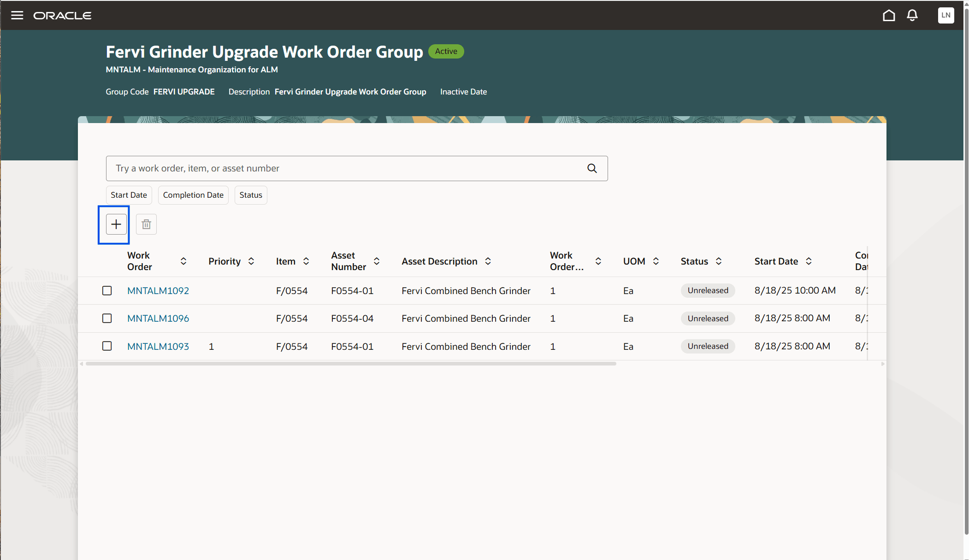Go to the home page via home icon
Image resolution: width=969 pixels, height=560 pixels.
pyautogui.click(x=889, y=15)
